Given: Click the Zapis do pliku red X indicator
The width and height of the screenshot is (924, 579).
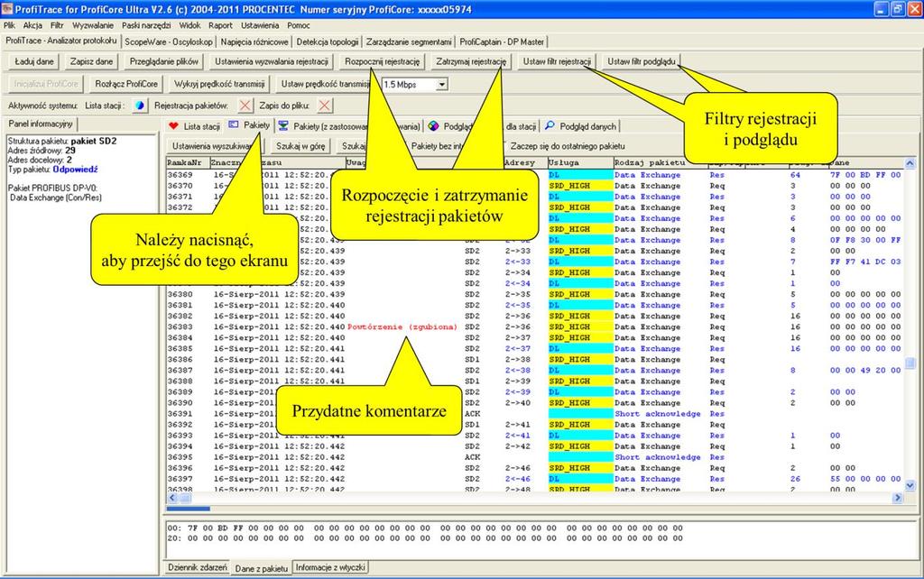Looking at the screenshot, I should (324, 106).
